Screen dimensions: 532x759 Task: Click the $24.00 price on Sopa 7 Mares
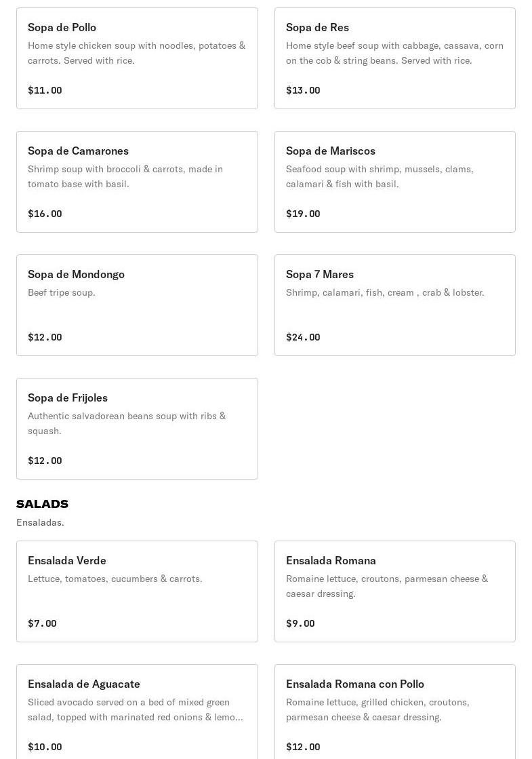click(303, 337)
